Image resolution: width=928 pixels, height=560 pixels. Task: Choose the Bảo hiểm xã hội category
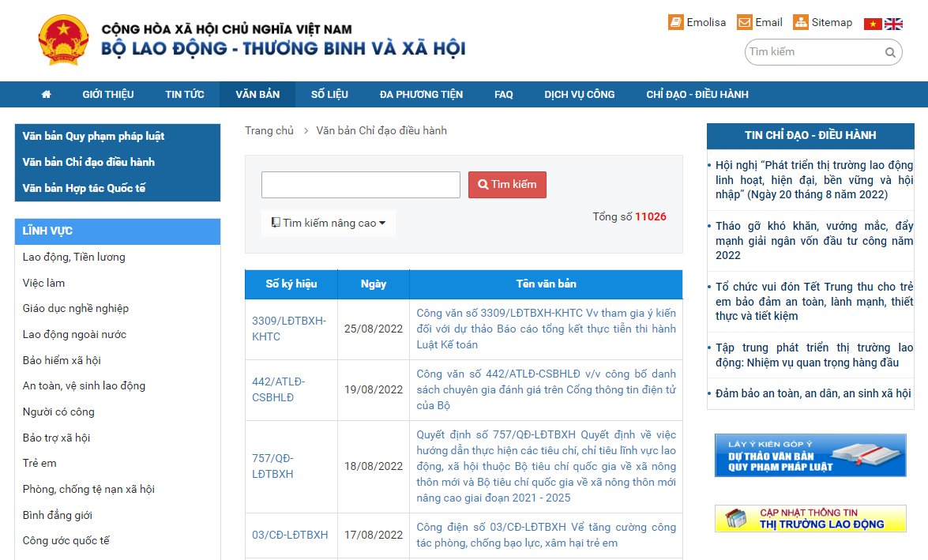[62, 360]
